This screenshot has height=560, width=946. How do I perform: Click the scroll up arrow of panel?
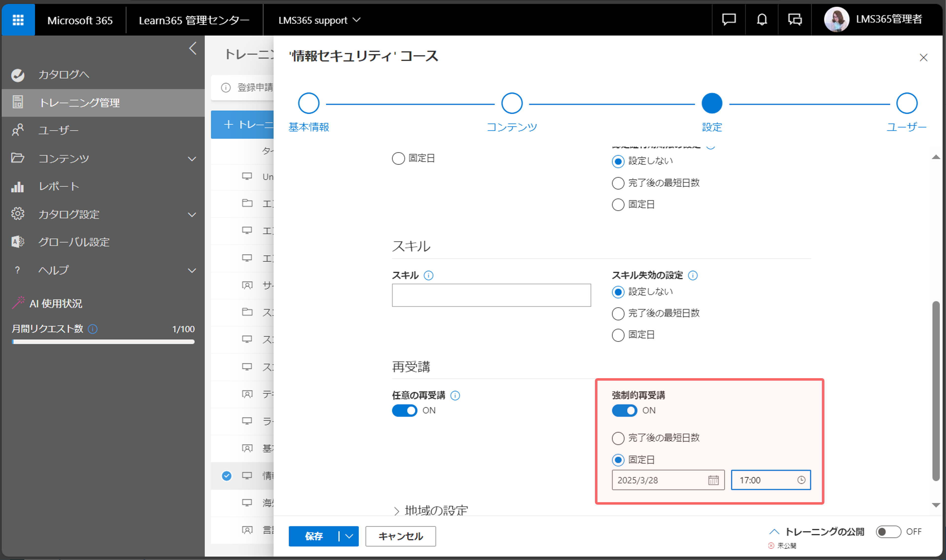click(x=936, y=157)
